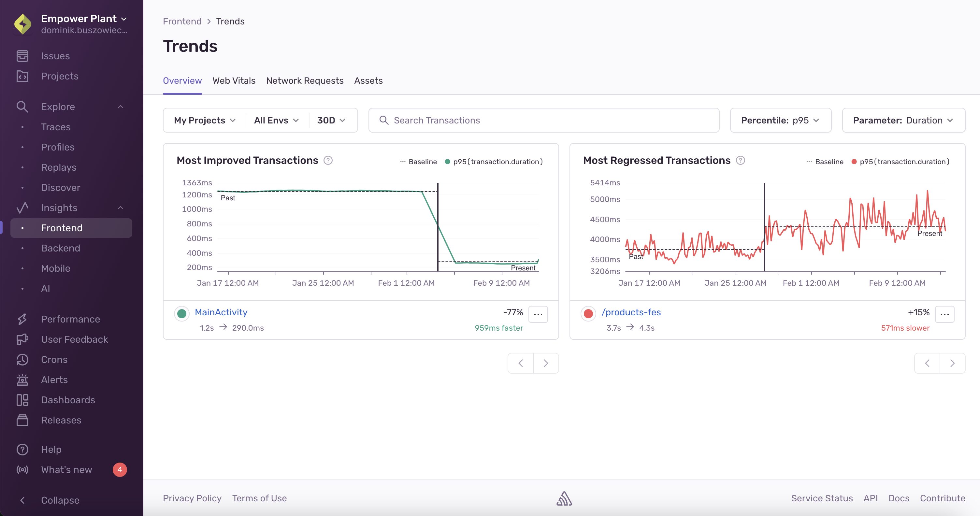Open Dashboards via its grid icon

click(22, 400)
